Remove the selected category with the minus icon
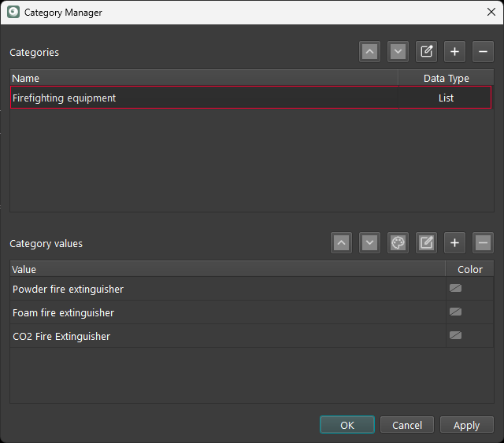 click(x=483, y=52)
